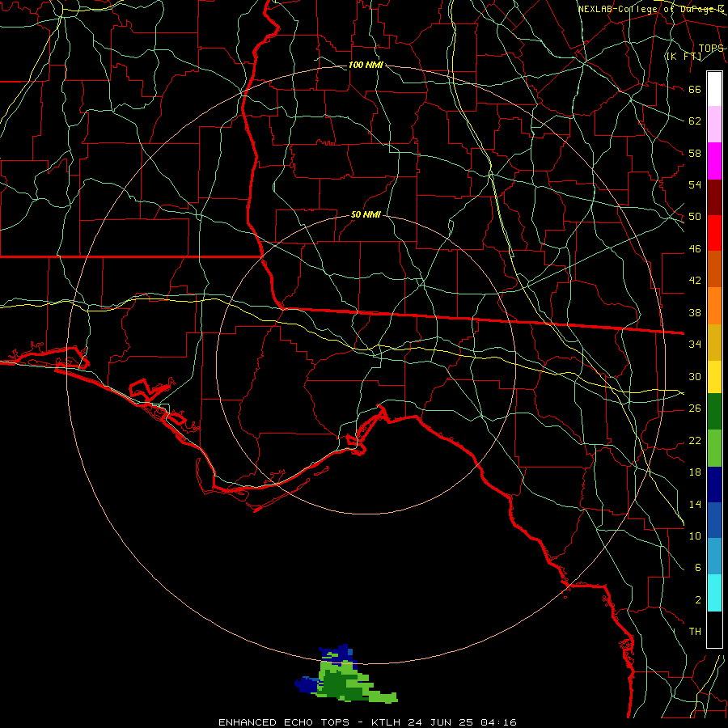Image resolution: width=728 pixels, height=728 pixels.
Task: Click the TOPS legend heading
Action: click(711, 48)
